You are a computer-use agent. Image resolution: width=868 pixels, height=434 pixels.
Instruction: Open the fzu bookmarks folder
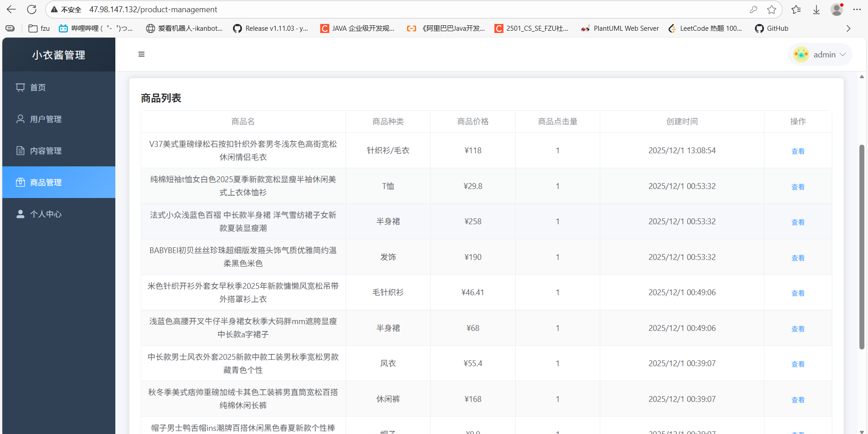[x=39, y=28]
